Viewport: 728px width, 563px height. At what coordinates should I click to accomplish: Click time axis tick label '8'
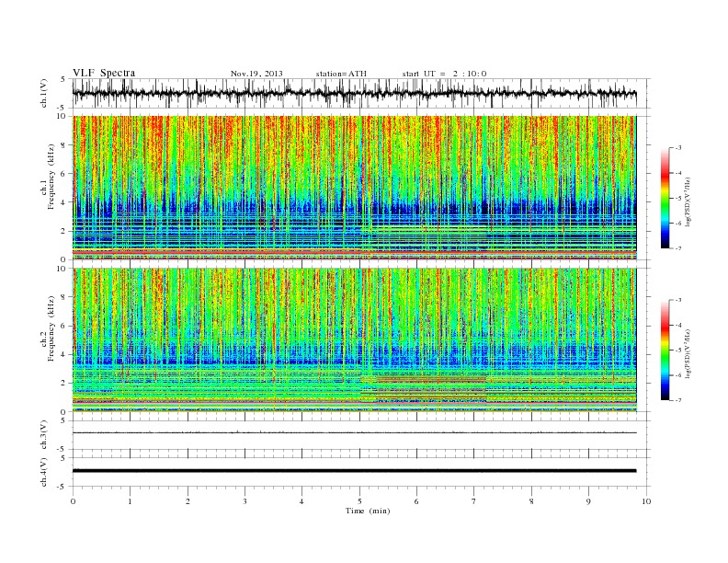point(531,501)
